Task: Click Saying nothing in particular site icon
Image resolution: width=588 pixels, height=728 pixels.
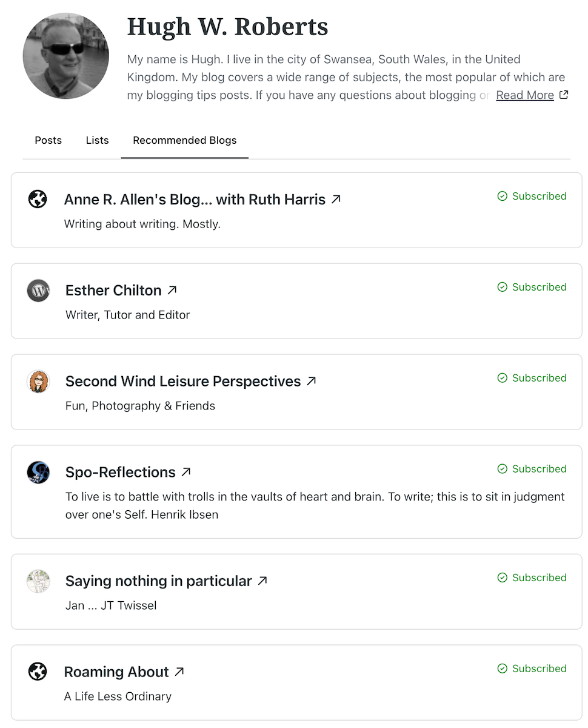Action: [x=38, y=581]
